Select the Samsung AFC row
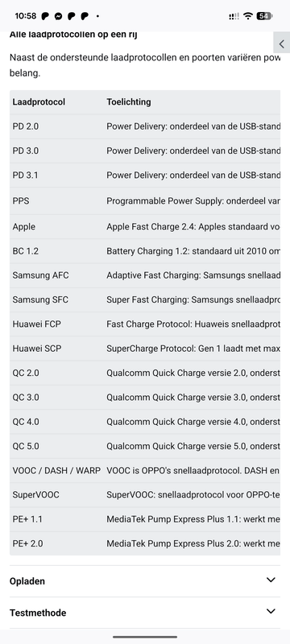 (145, 275)
